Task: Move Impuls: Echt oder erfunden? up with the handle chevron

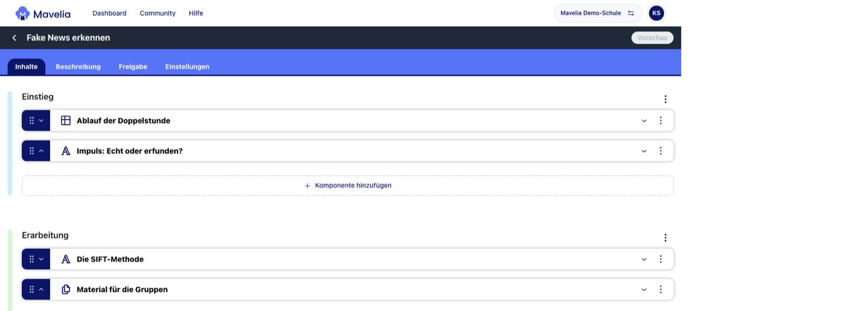Action: coord(41,151)
